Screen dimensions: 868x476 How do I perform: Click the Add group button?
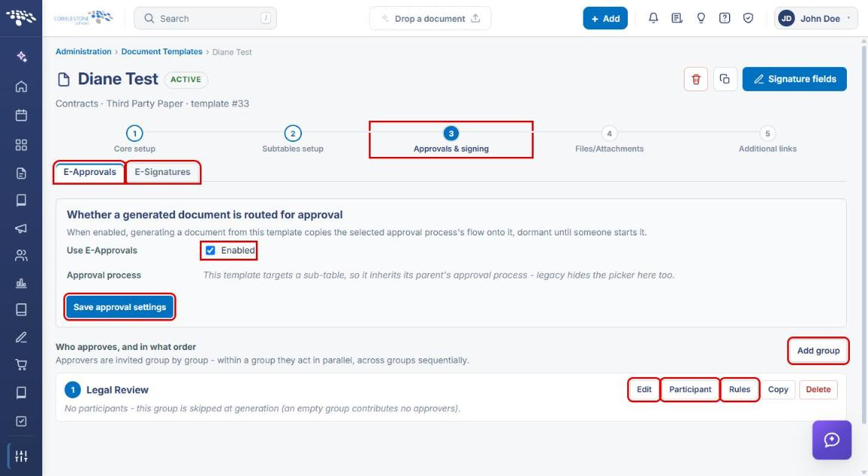(818, 351)
